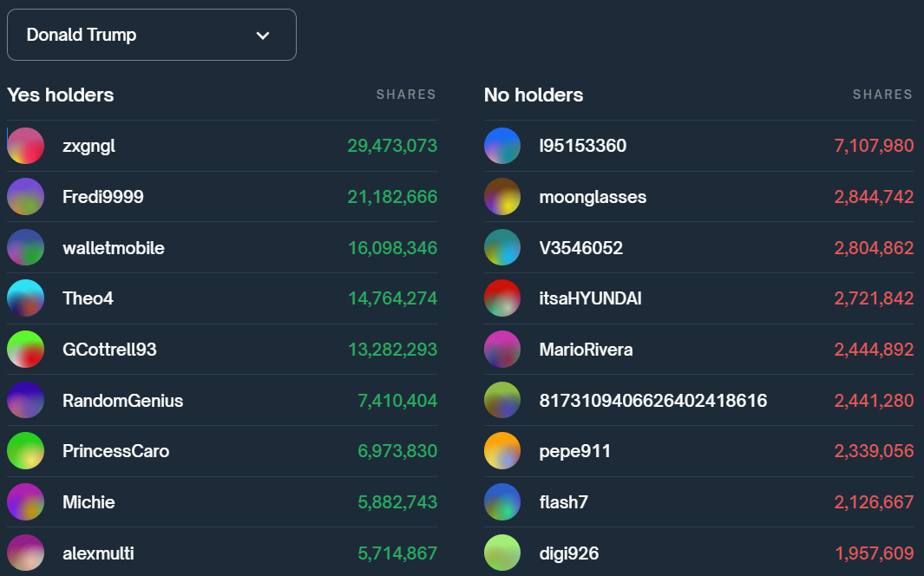This screenshot has height=576, width=924.
Task: Click alexmulti's username in Yes holders
Action: point(98,553)
